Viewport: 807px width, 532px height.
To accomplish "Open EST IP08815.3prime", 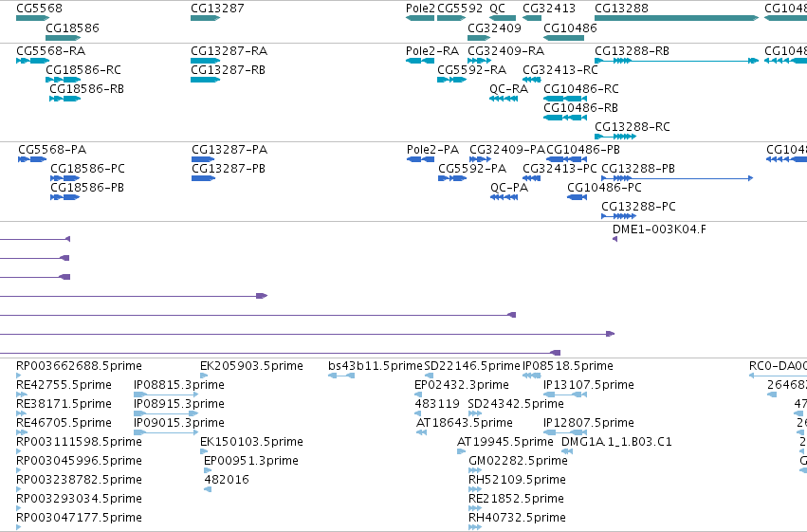I will (x=179, y=385).
